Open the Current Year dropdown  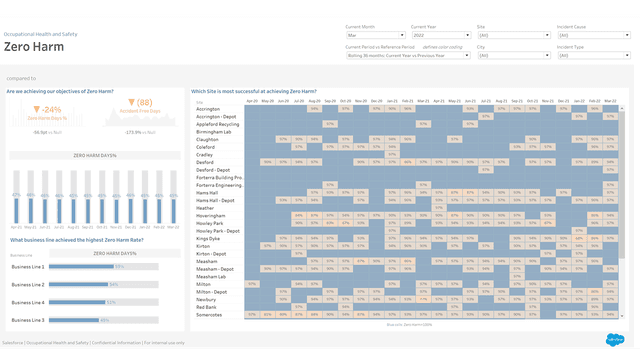(x=441, y=35)
